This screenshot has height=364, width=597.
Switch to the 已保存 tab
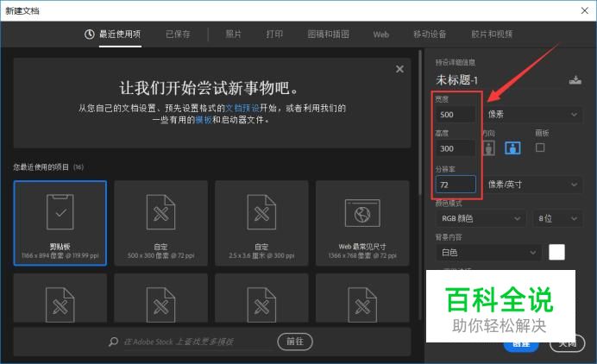178,35
